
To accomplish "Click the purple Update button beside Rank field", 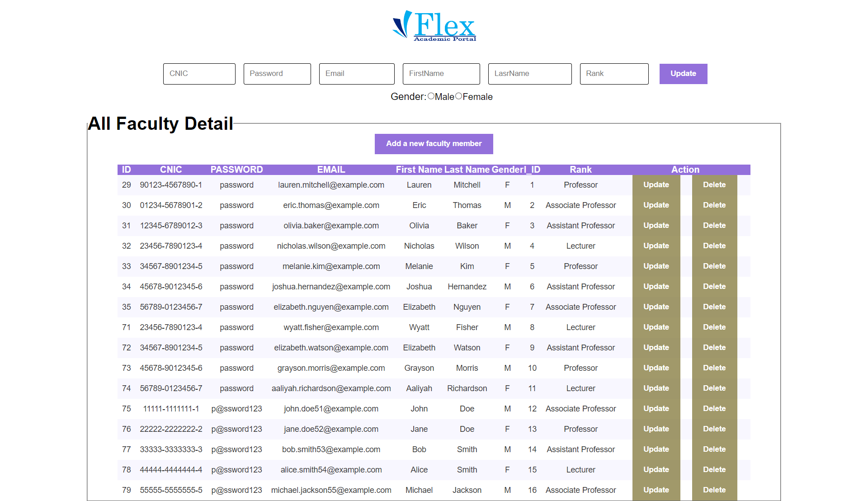I will [683, 74].
